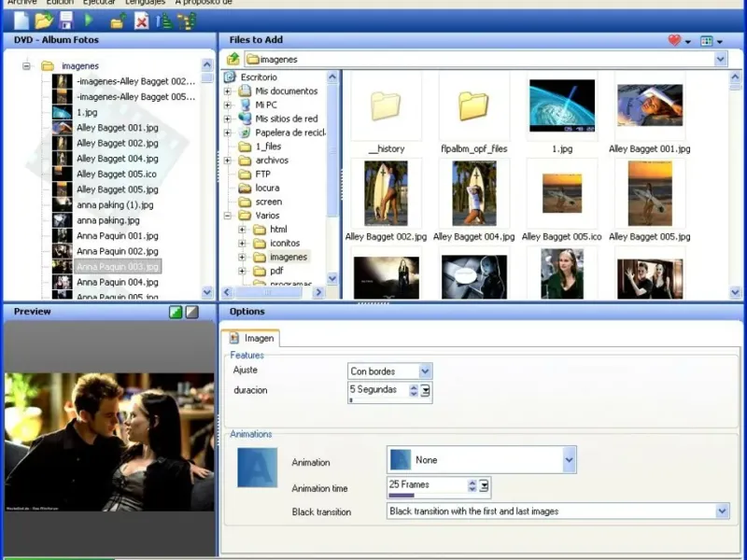Save the project with the floppy disk icon
Image resolution: width=747 pixels, height=560 pixels.
tap(66, 20)
